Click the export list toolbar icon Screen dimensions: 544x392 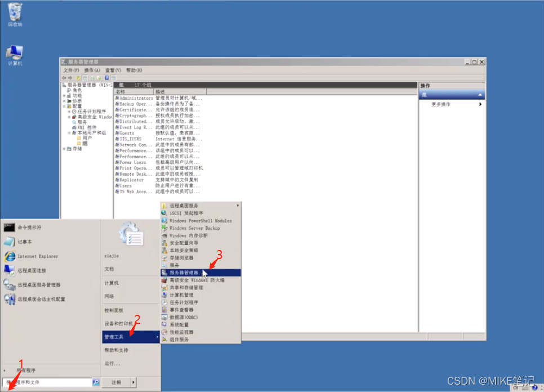coord(99,78)
